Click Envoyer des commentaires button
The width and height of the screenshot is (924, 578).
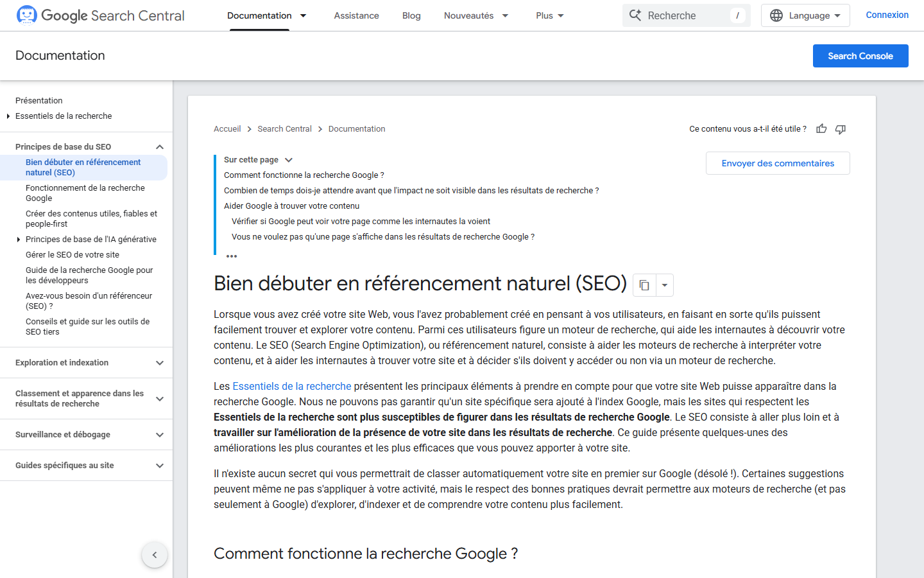tap(778, 163)
